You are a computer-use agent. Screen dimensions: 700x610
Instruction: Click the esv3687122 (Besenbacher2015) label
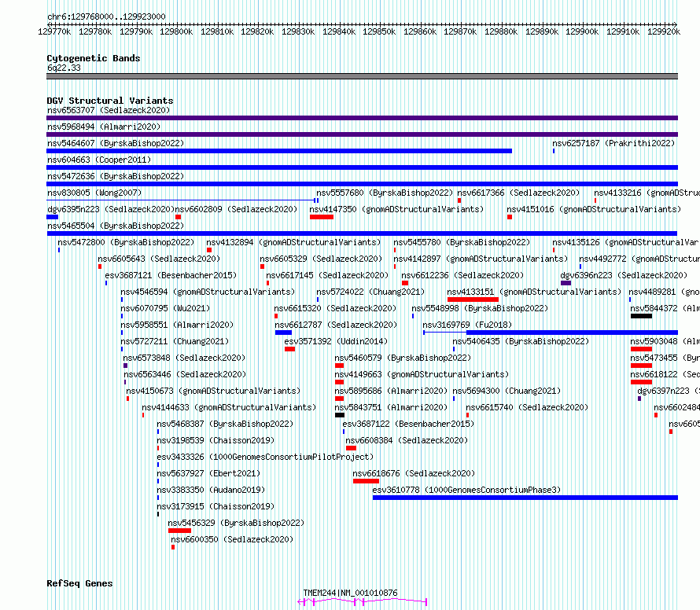408,424
